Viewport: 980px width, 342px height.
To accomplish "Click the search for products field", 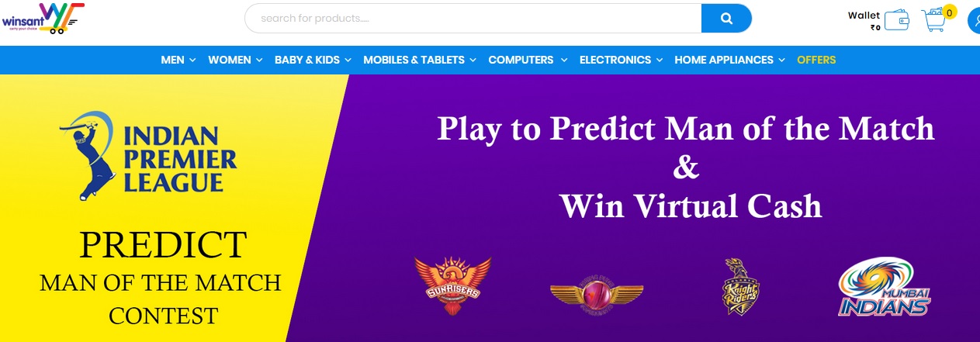I will pos(473,19).
